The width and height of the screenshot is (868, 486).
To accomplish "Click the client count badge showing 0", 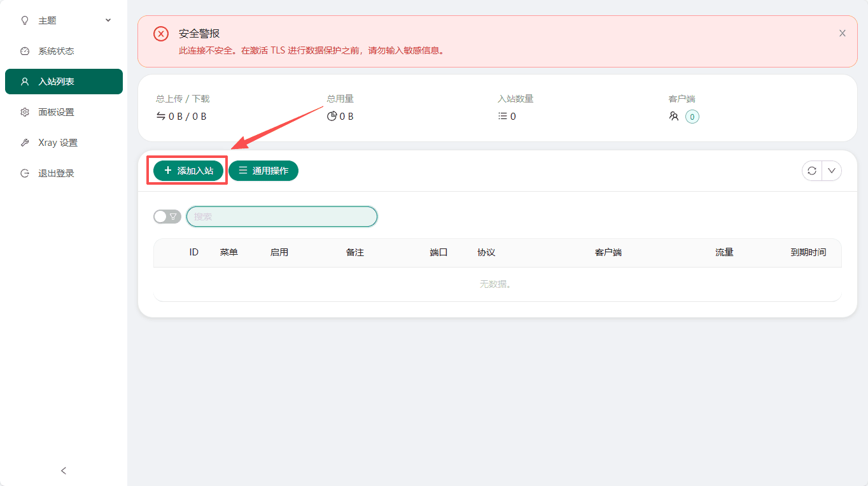I will coord(692,117).
